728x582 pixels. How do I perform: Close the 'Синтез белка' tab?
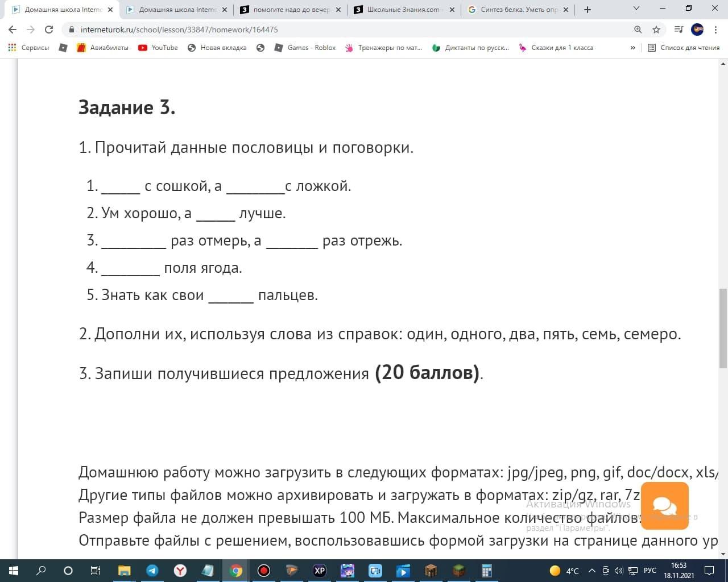tap(566, 10)
